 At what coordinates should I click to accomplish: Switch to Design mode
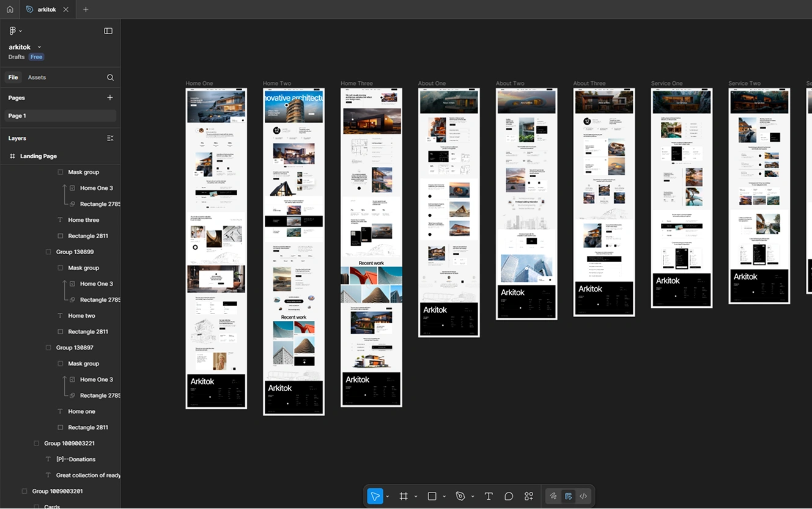pyautogui.click(x=568, y=496)
